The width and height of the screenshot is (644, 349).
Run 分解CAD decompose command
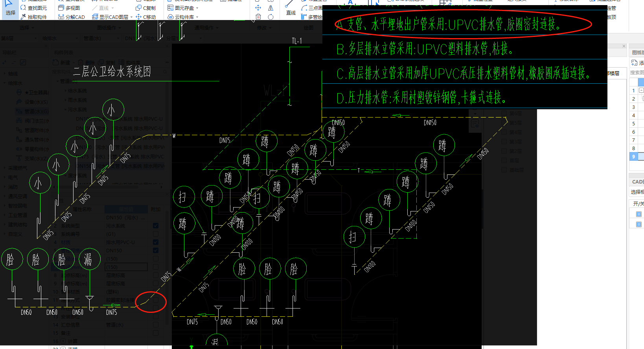coord(72,17)
